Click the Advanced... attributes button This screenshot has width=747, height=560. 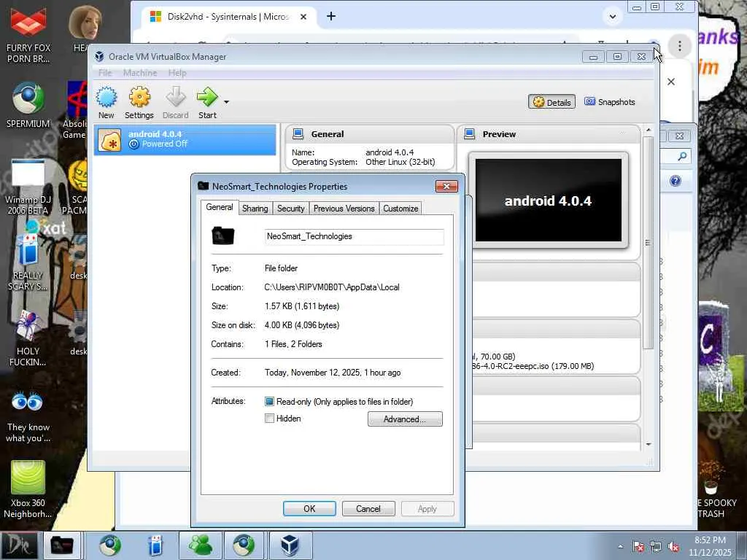pos(405,419)
